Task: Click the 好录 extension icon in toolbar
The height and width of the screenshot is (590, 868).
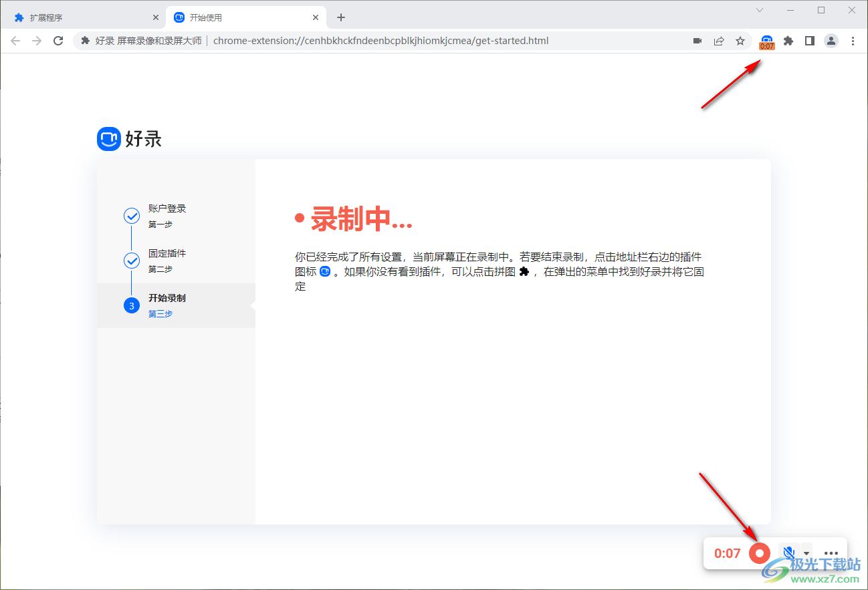Action: (x=767, y=41)
